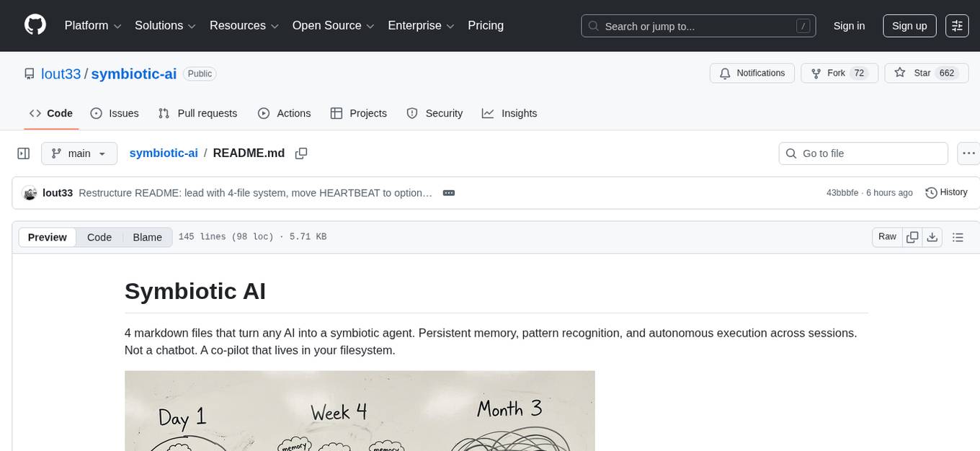Copy raw file contents icon
The image size is (980, 451).
(x=912, y=237)
